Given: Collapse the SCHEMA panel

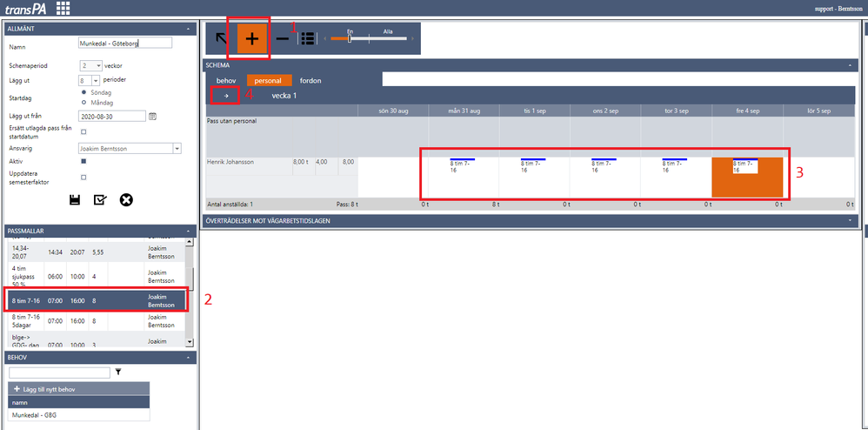Looking at the screenshot, I should [851, 64].
